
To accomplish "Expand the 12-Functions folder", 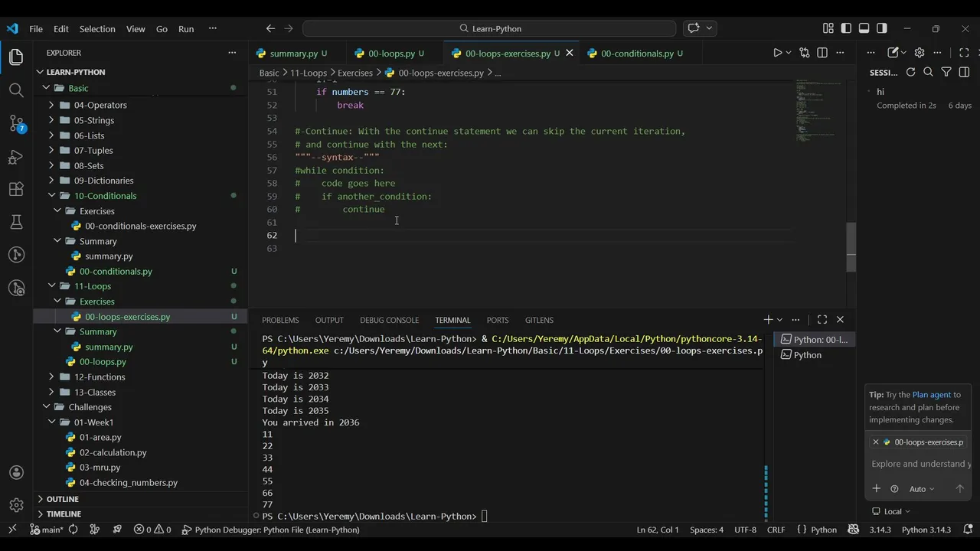I will (52, 377).
